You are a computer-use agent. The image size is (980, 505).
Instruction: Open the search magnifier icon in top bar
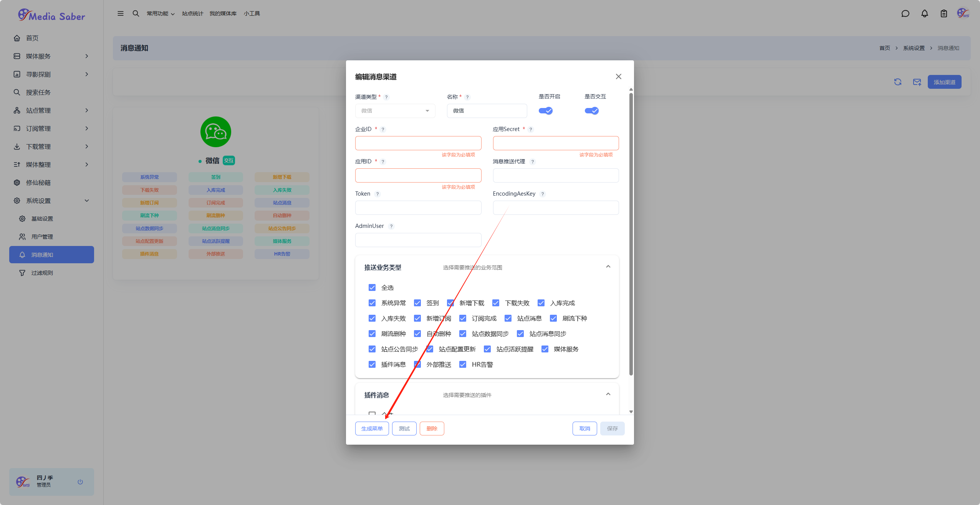pyautogui.click(x=136, y=13)
